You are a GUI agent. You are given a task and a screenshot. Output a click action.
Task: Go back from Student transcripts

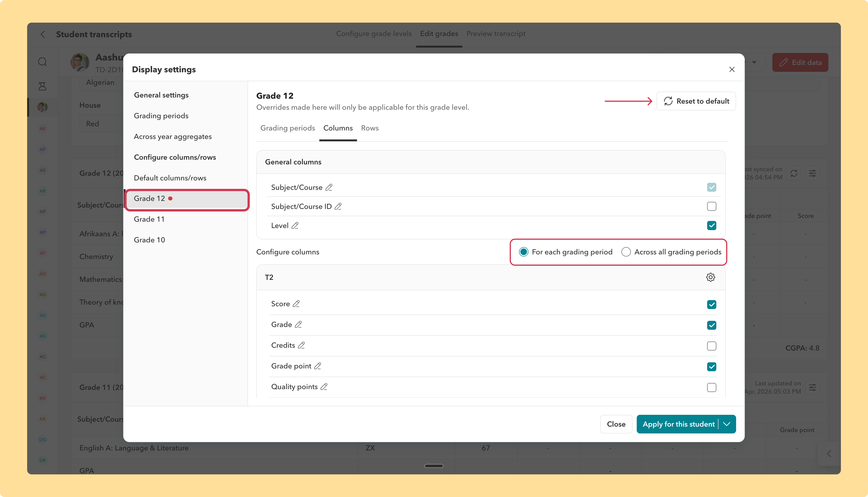pos(43,34)
